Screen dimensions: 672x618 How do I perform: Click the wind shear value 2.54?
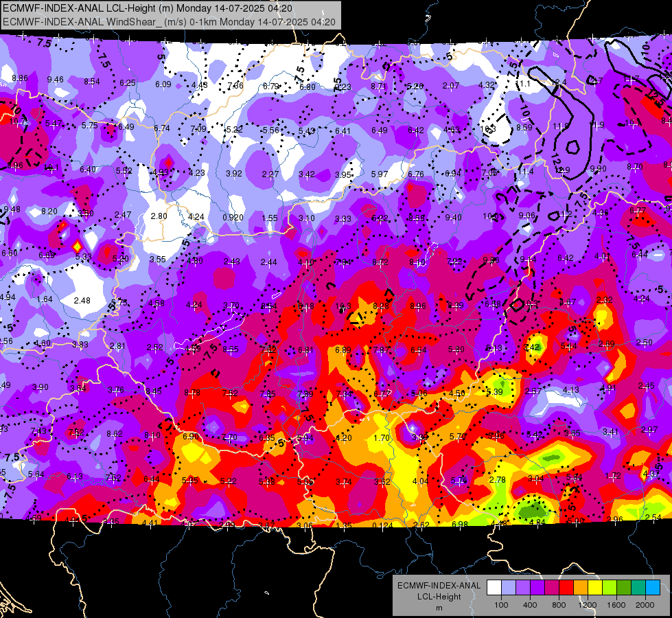pos(653,518)
